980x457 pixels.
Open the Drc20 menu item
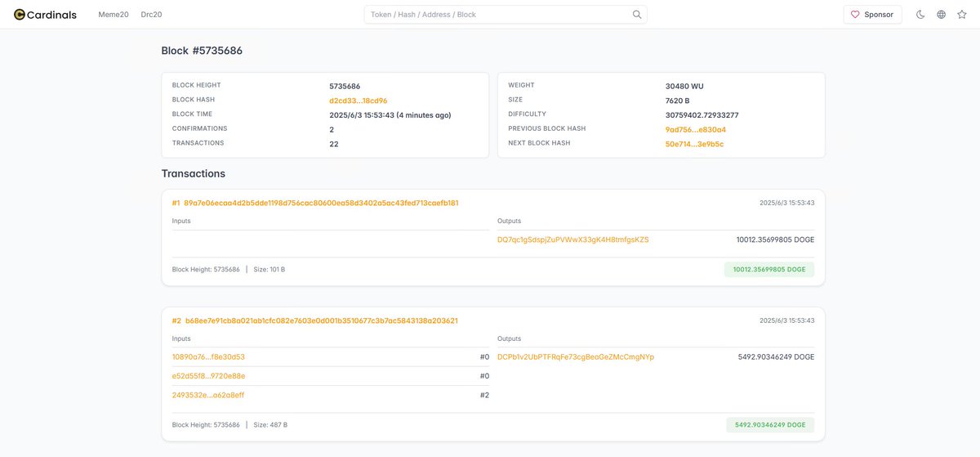click(x=152, y=15)
